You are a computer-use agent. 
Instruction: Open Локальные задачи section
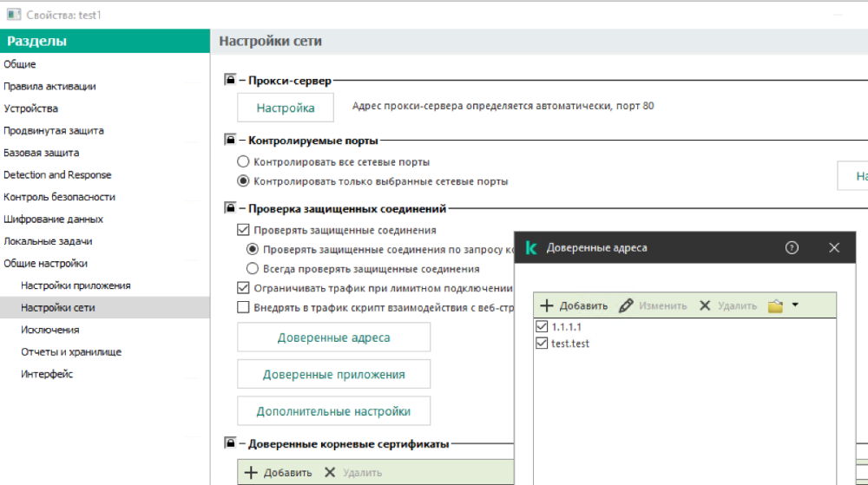click(x=105, y=241)
